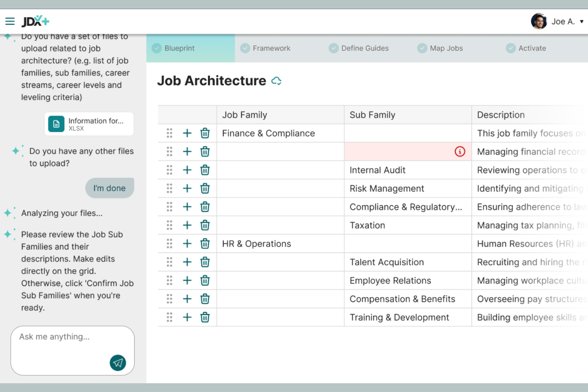Open the Information for... XLSX file attachment
Viewport: 588px width, 392px height.
[89, 124]
